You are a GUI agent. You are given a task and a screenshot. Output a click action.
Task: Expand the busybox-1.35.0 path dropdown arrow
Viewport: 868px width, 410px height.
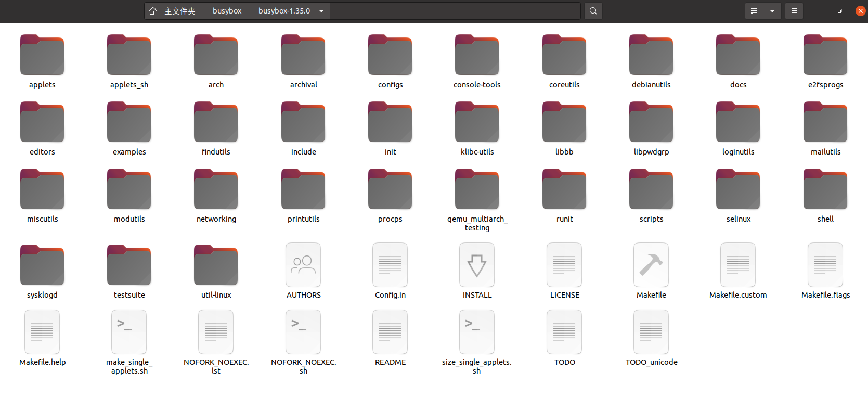click(x=321, y=11)
